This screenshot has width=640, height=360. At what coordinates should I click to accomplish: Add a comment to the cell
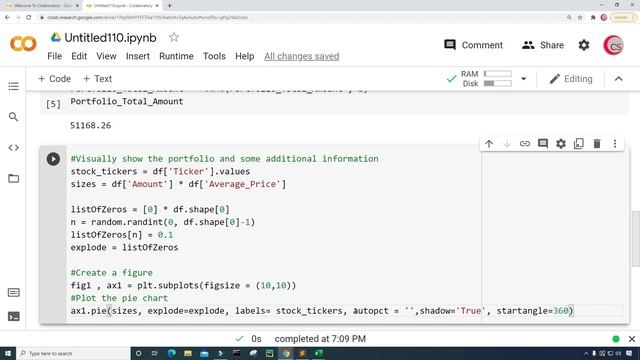543,144
